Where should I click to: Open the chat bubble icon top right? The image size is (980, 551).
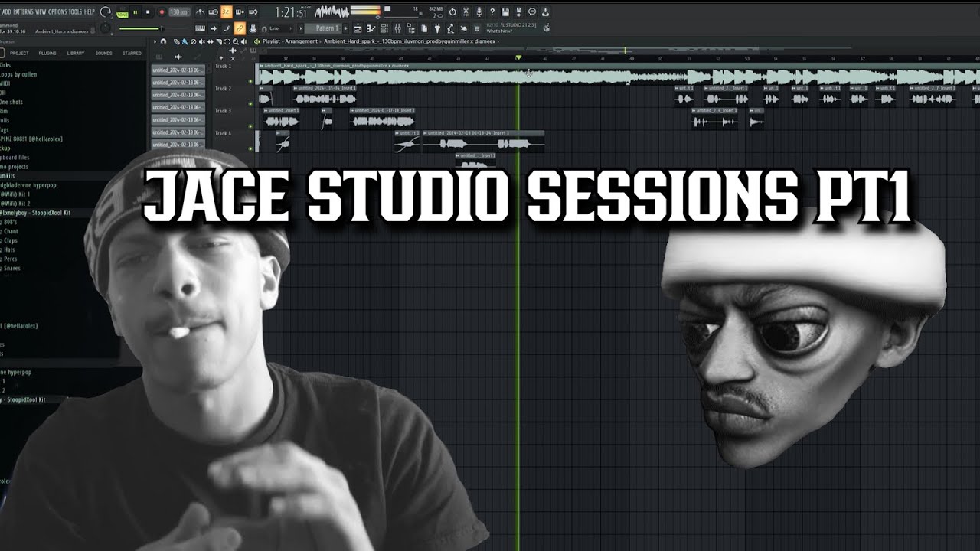[x=531, y=11]
